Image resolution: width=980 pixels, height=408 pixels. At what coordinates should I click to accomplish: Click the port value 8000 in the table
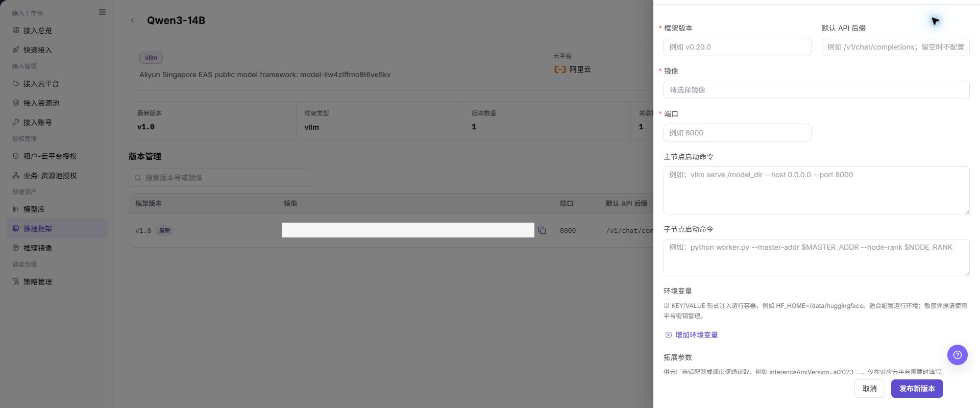568,231
